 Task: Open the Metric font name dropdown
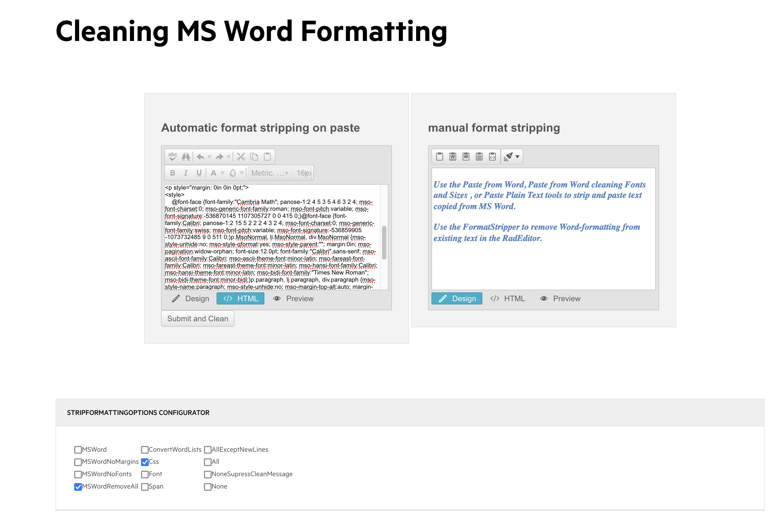269,173
